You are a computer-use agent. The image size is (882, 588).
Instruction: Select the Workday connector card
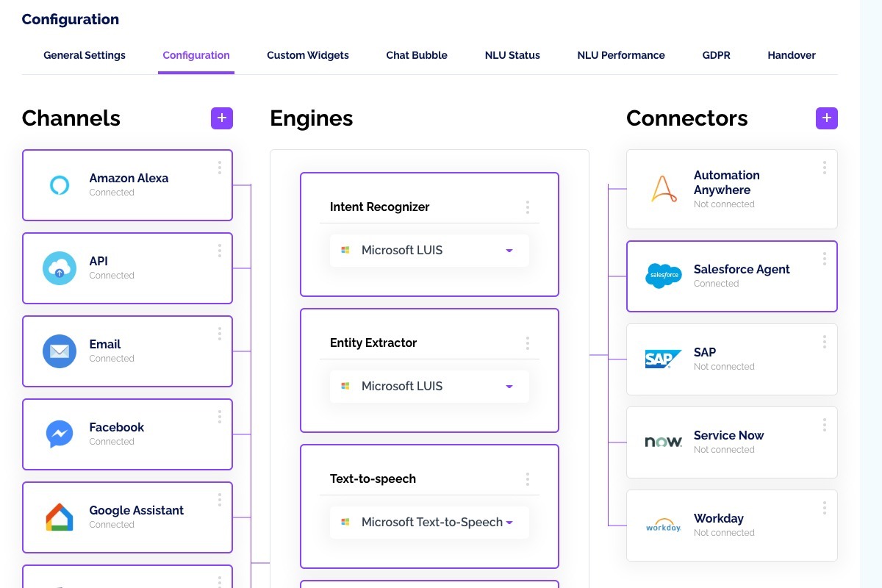732,526
